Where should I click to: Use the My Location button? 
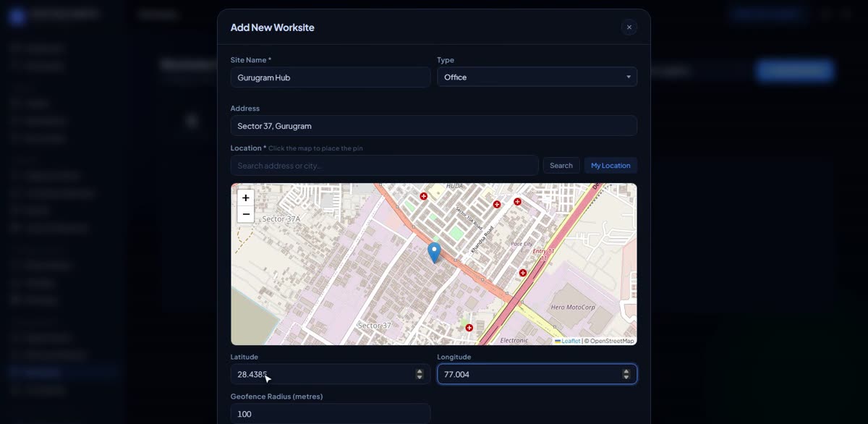(x=610, y=166)
